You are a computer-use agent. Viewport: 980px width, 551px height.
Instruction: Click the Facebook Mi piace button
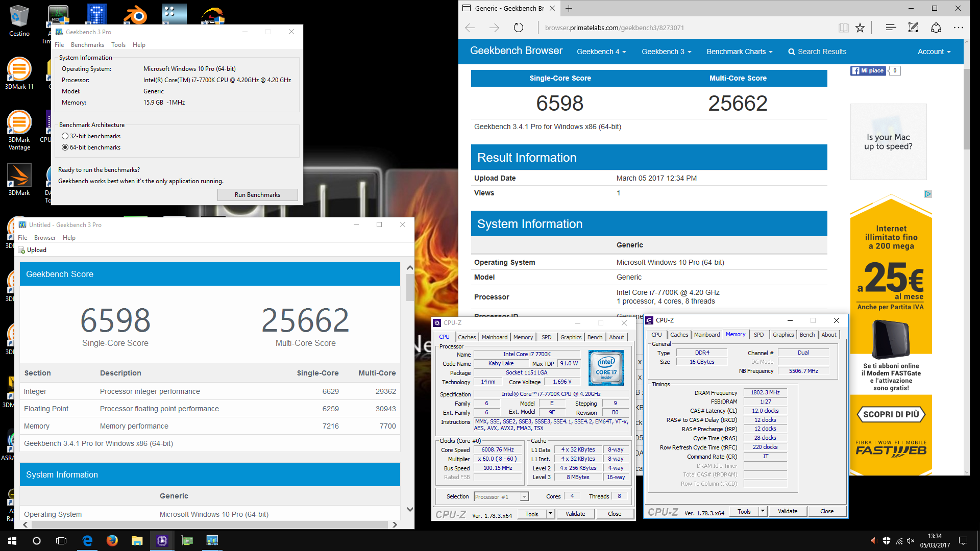point(868,71)
